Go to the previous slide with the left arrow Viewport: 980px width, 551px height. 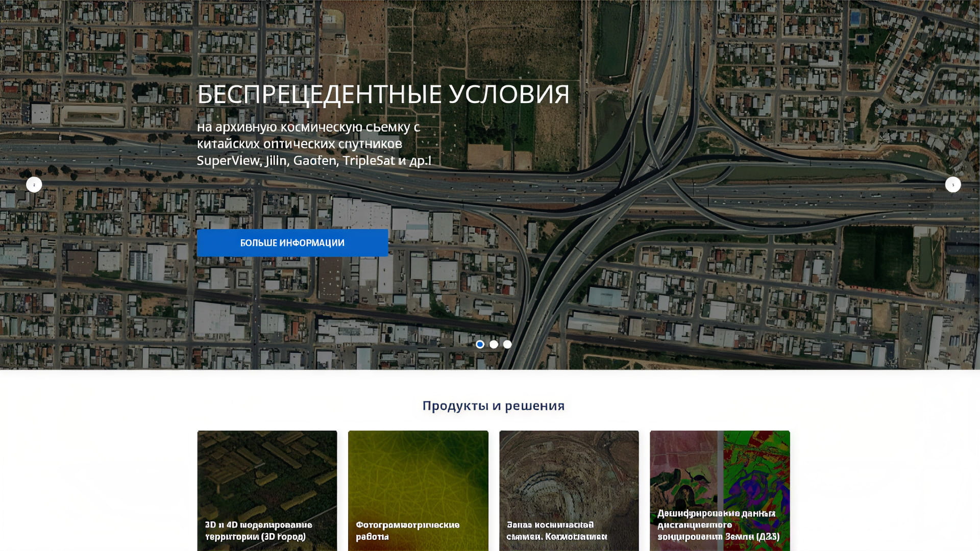(x=34, y=185)
